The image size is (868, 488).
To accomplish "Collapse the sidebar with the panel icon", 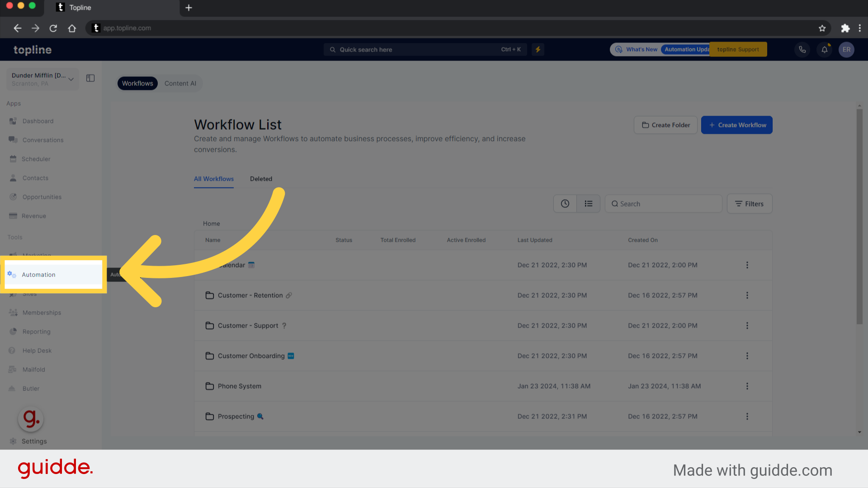I will coord(90,78).
